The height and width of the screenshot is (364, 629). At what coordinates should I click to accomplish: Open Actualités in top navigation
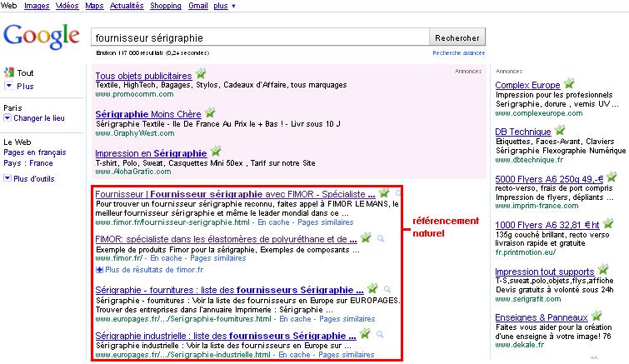pos(127,6)
